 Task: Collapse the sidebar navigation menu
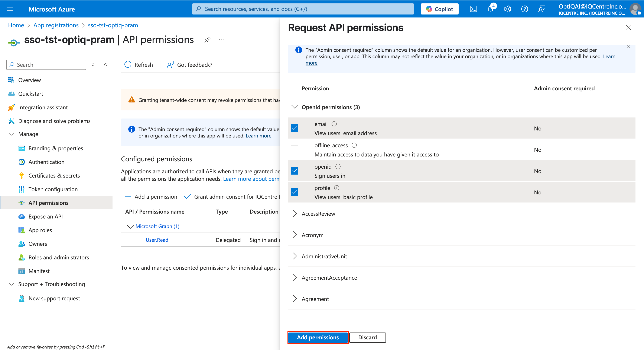(x=106, y=65)
